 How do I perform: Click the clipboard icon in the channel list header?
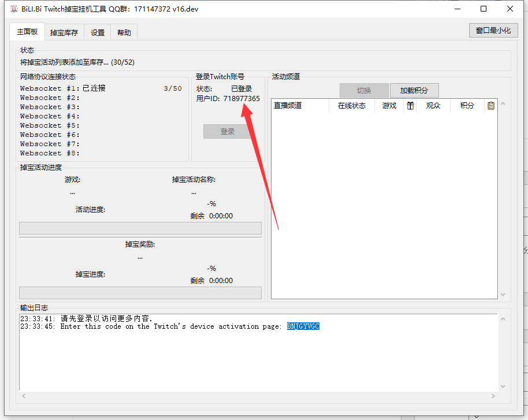[x=490, y=105]
